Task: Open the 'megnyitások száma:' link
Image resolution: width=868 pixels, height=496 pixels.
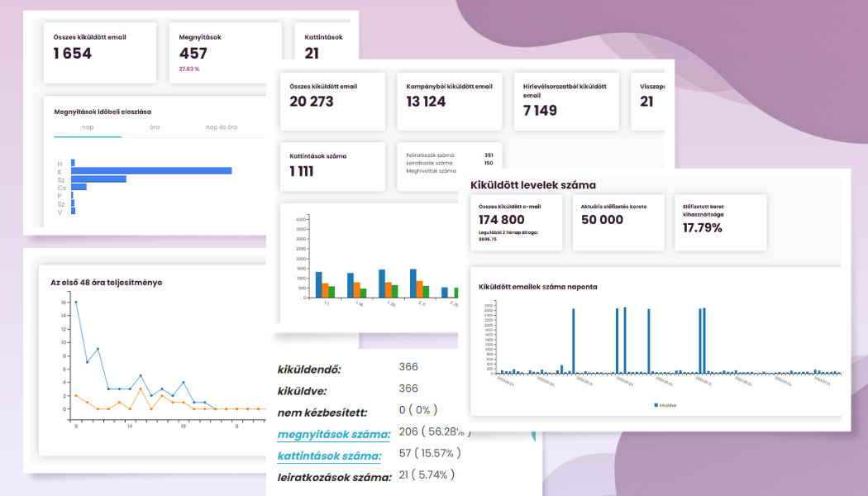Action: point(334,435)
